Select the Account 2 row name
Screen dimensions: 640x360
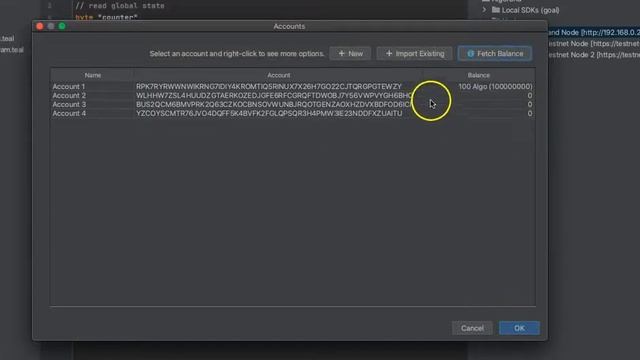(69, 96)
